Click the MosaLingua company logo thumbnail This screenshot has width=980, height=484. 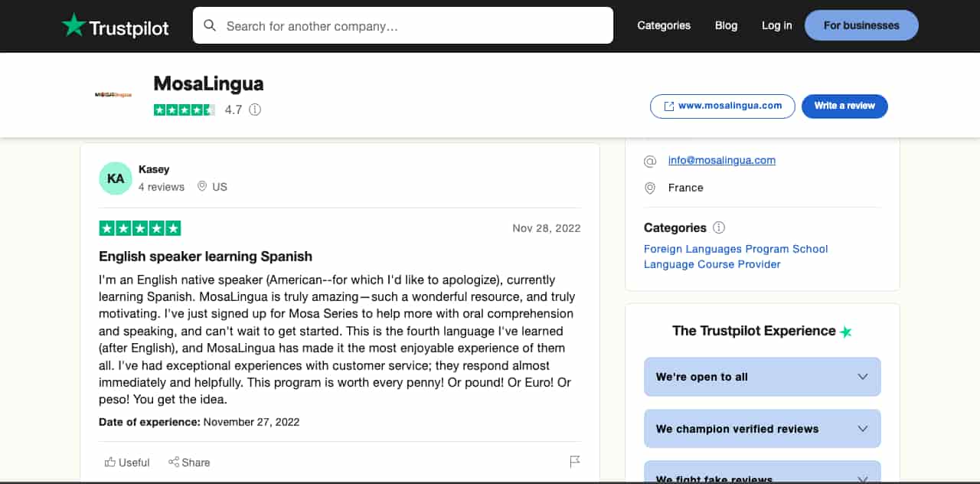tap(113, 95)
